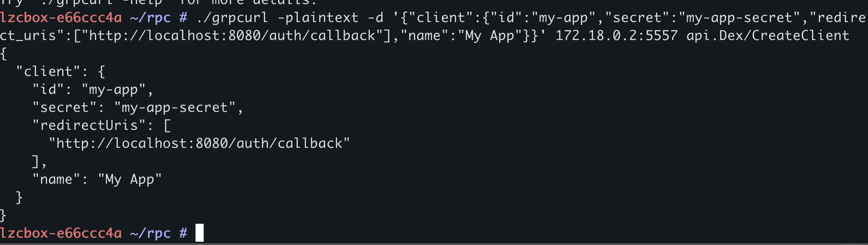Click the ./grpcurl command name
868x245 pixels.
(x=232, y=18)
